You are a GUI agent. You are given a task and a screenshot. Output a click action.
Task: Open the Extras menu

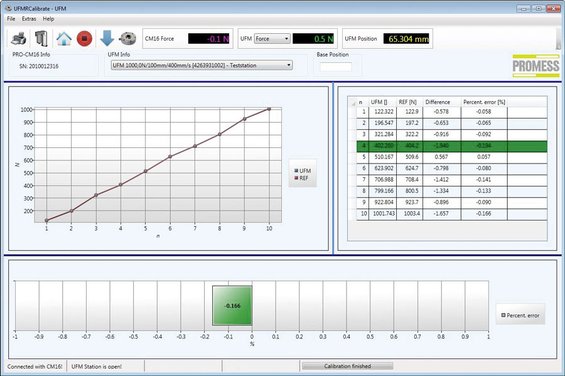click(x=29, y=19)
